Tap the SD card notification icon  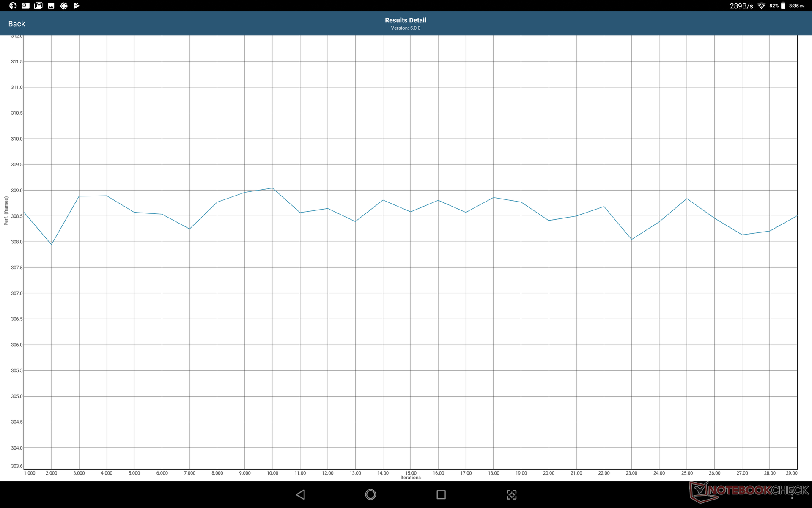click(26, 6)
